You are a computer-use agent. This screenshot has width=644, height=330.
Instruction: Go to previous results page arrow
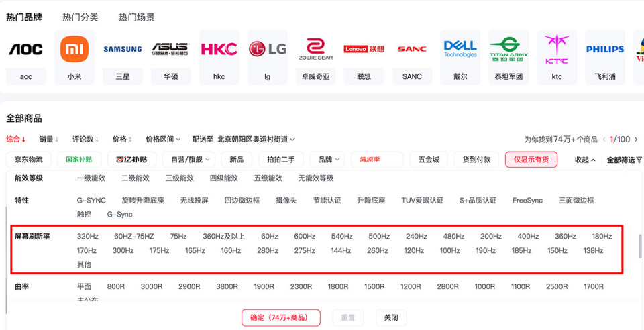[x=604, y=140]
